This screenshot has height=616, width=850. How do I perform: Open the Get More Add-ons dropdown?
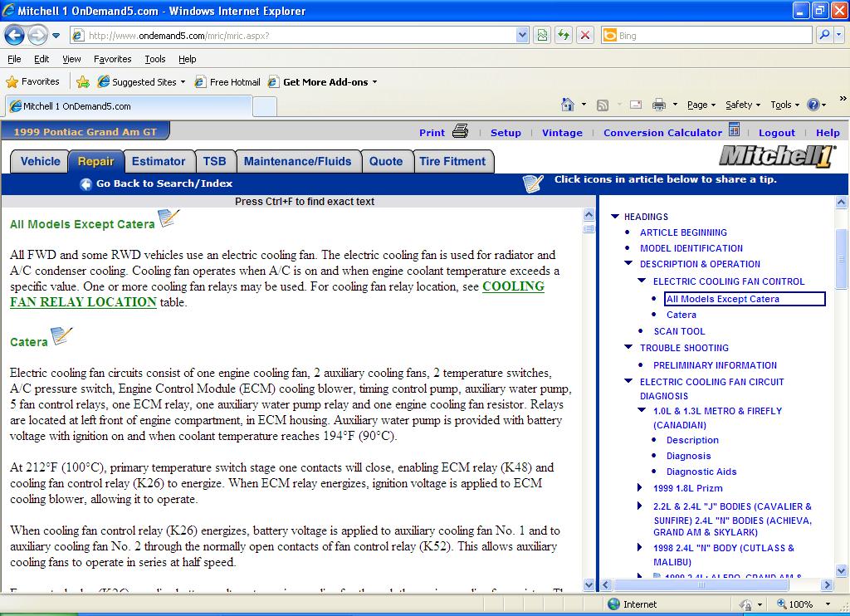coord(374,82)
